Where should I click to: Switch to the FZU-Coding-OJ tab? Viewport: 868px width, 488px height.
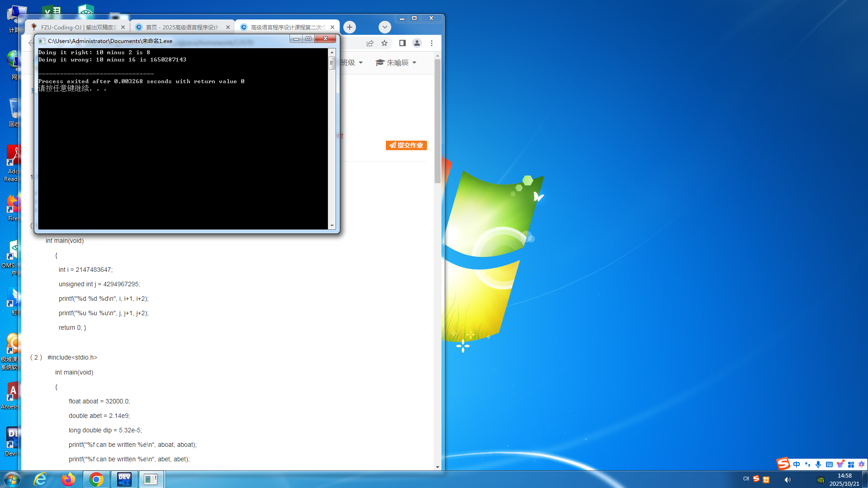click(78, 27)
